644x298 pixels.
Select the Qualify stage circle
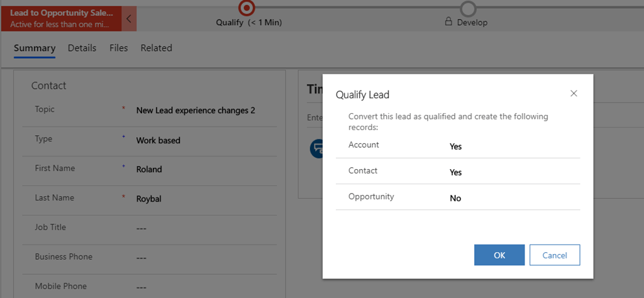click(x=247, y=7)
